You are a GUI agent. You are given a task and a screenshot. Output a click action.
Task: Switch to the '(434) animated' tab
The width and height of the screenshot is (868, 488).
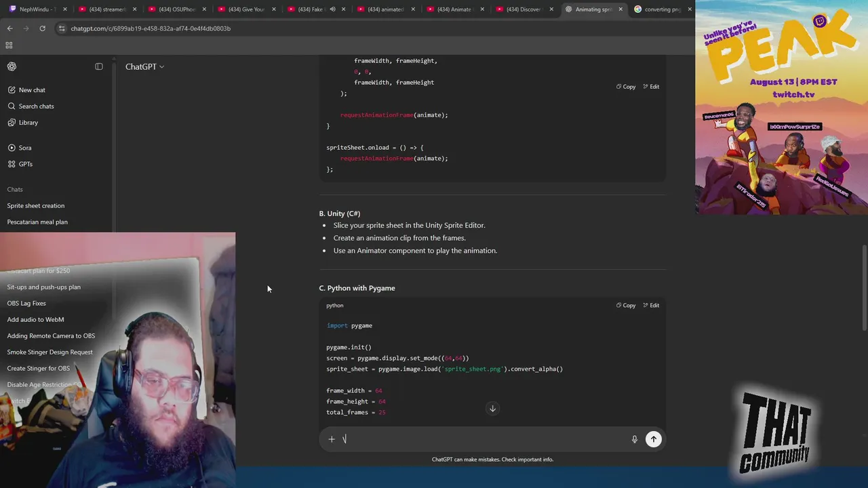coord(386,9)
